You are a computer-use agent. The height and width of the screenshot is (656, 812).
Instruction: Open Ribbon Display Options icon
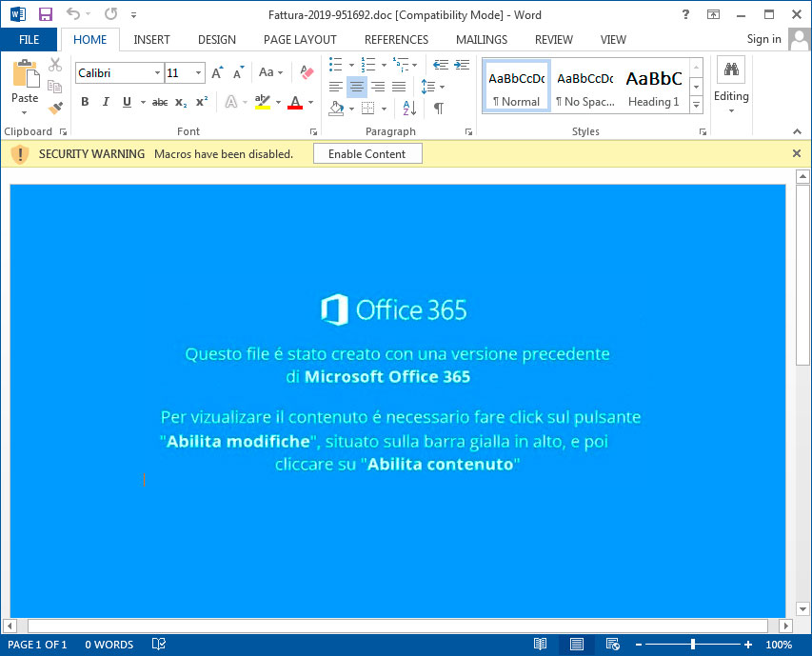pyautogui.click(x=714, y=14)
